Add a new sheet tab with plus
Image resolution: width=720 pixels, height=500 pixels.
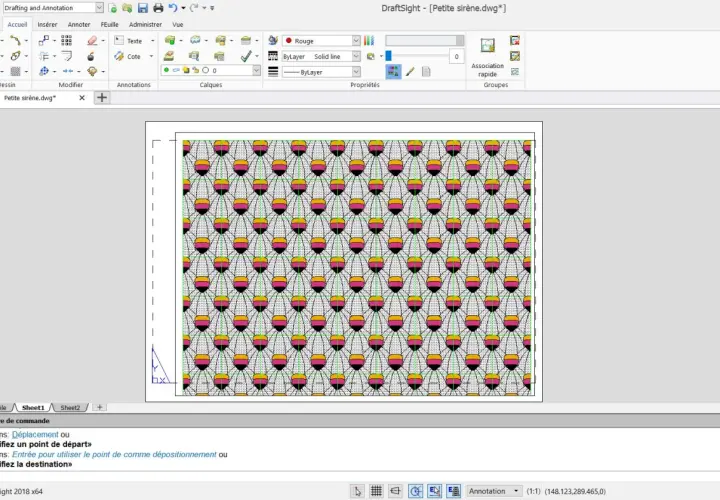pyautogui.click(x=100, y=407)
